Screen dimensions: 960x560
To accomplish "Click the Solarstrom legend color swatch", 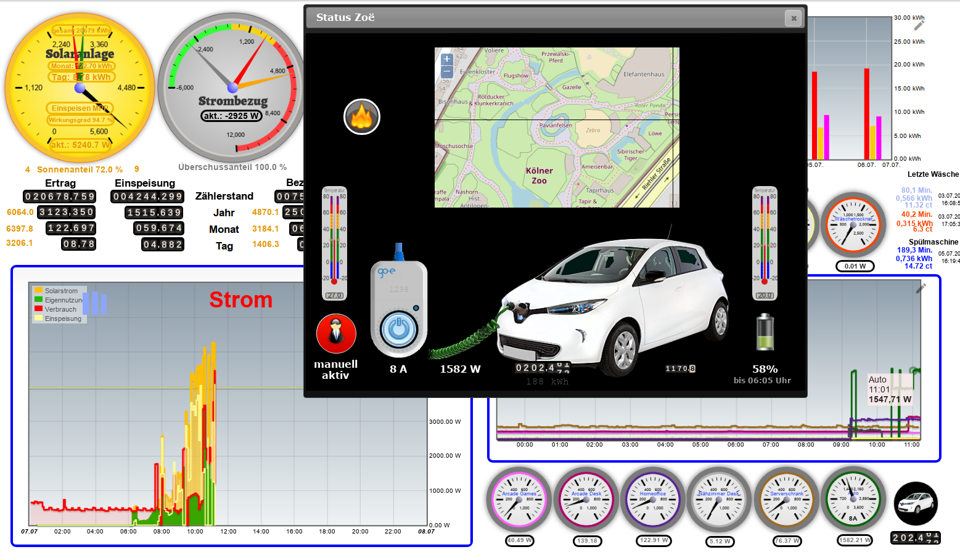I will tap(39, 290).
